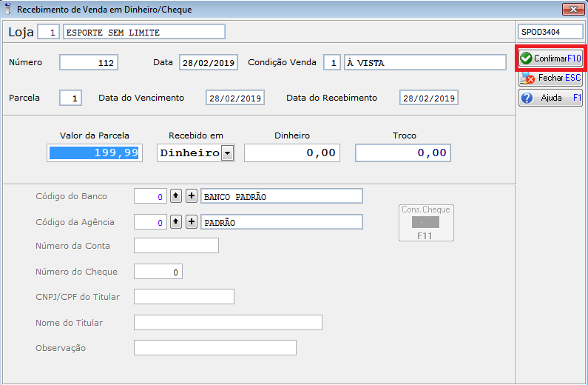Click the Número da Conta field
Viewport: 588px width, 385px height.
click(176, 246)
